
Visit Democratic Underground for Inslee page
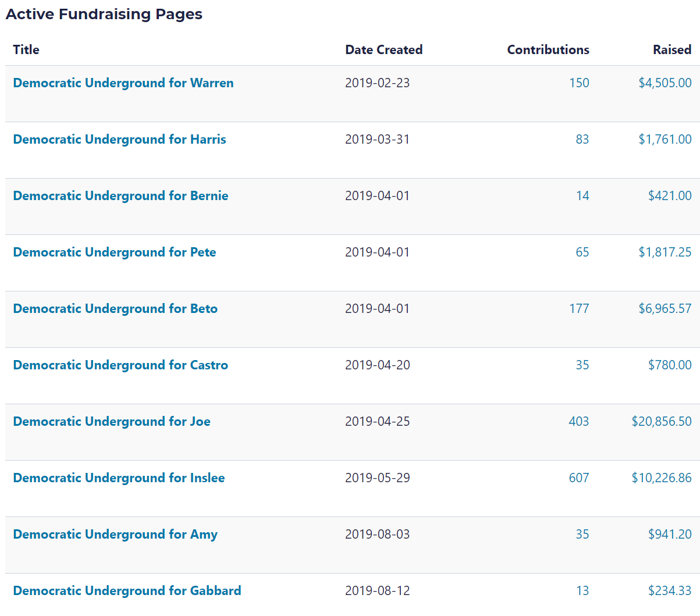click(x=119, y=478)
